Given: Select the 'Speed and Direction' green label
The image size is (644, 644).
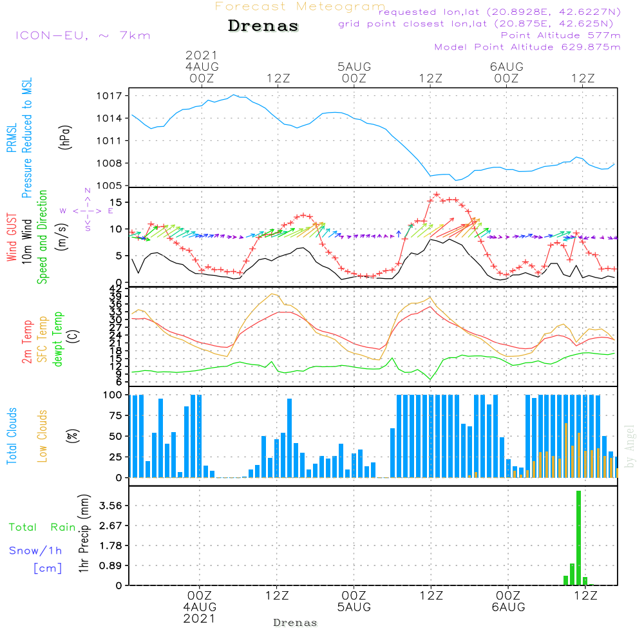Looking at the screenshot, I should point(42,237).
